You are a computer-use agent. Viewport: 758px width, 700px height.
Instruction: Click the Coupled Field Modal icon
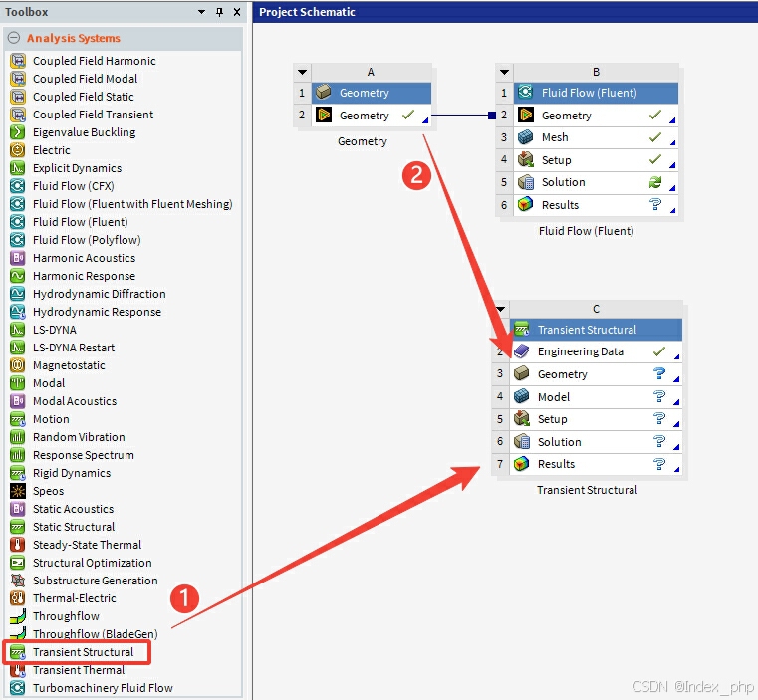[x=18, y=79]
